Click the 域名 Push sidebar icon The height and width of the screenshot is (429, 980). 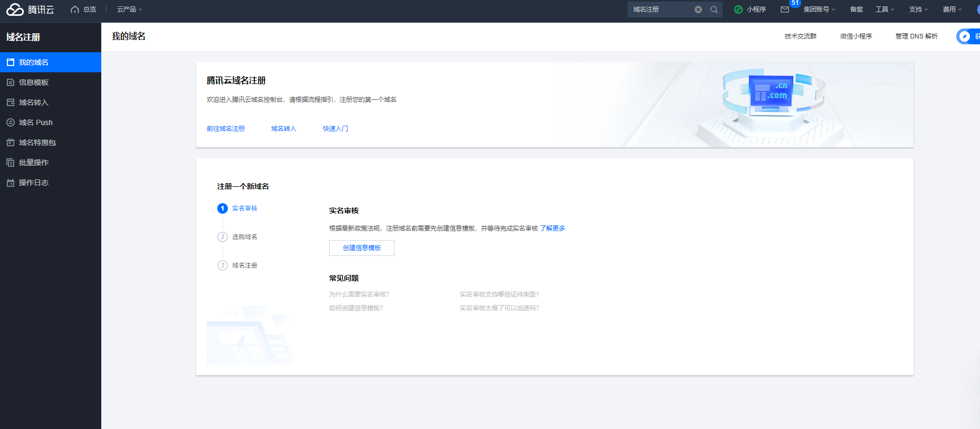(x=11, y=122)
